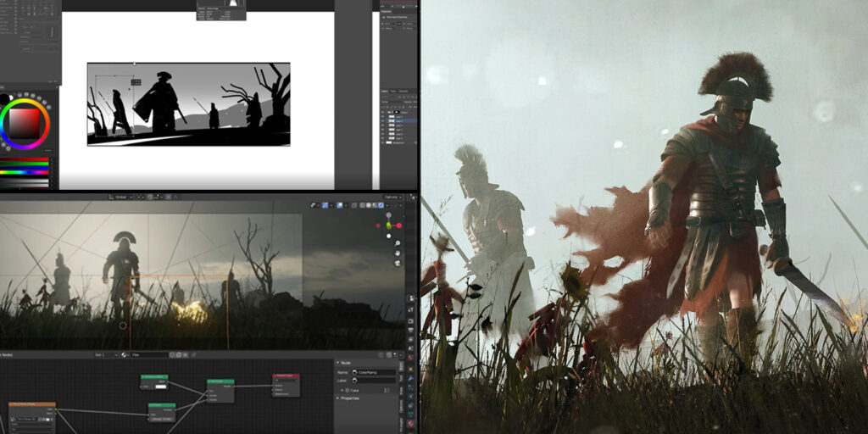Switch to Options tab in node editor sidebar
Viewport: 868px width, 434px height.
[x=401, y=404]
